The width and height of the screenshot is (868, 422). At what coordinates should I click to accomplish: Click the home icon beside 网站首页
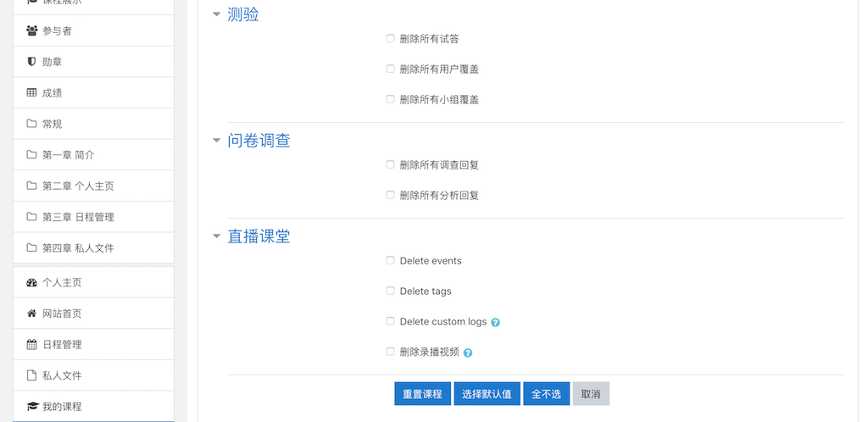tap(31, 314)
